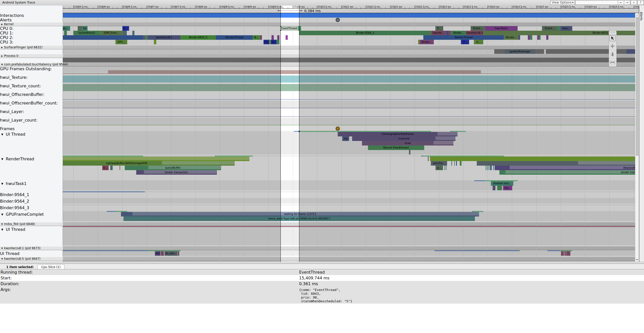Viewport: 644px width, 333px height.
Task: Expand SurfaceFlinger pid 6832 process
Action: pyautogui.click(x=2, y=47)
